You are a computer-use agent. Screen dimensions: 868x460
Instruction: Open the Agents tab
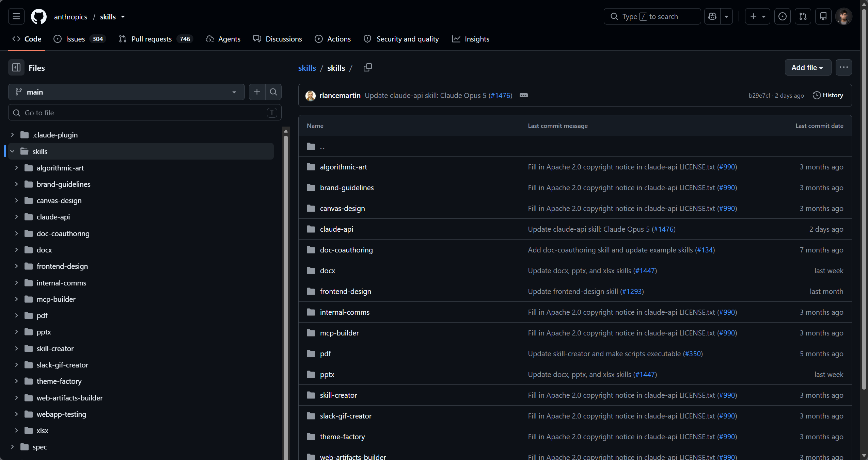tap(223, 39)
